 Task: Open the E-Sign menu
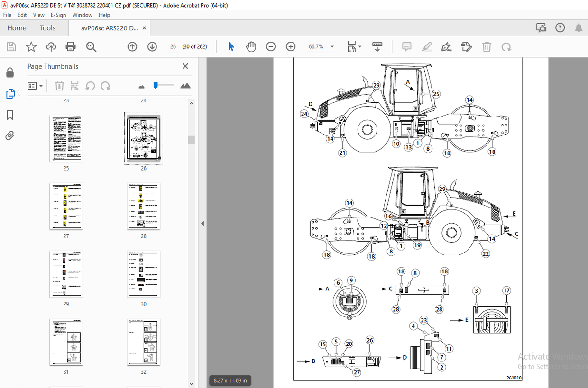pyautogui.click(x=58, y=15)
